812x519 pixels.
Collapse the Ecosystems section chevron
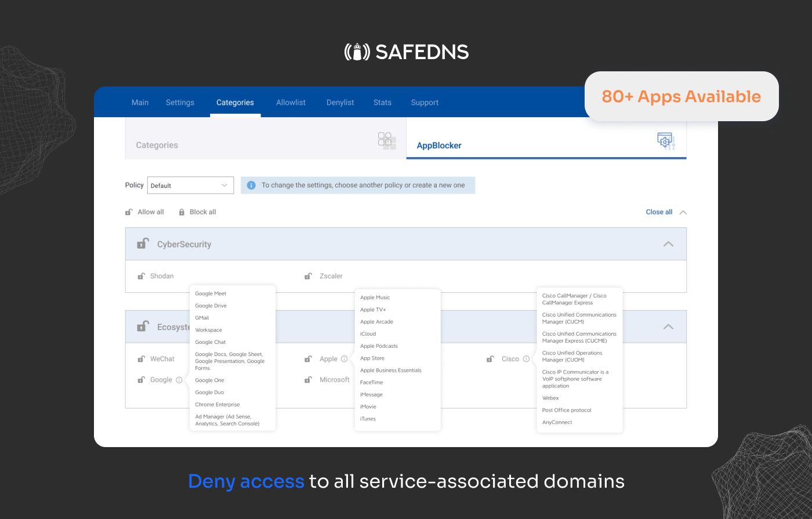pos(668,326)
